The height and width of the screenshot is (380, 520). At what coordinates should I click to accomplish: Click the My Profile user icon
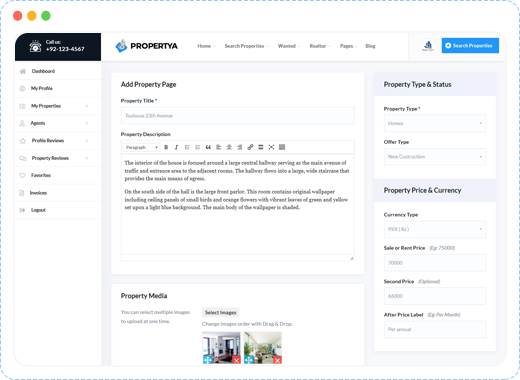(22, 89)
